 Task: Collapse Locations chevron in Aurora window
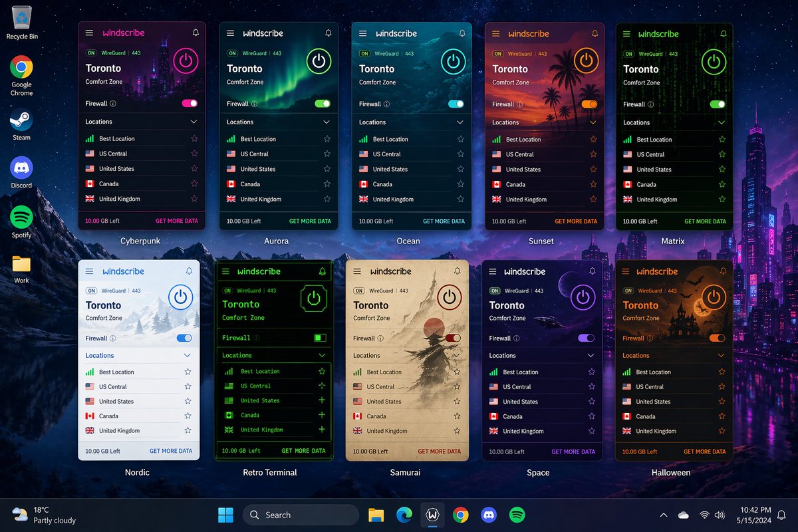327,122
